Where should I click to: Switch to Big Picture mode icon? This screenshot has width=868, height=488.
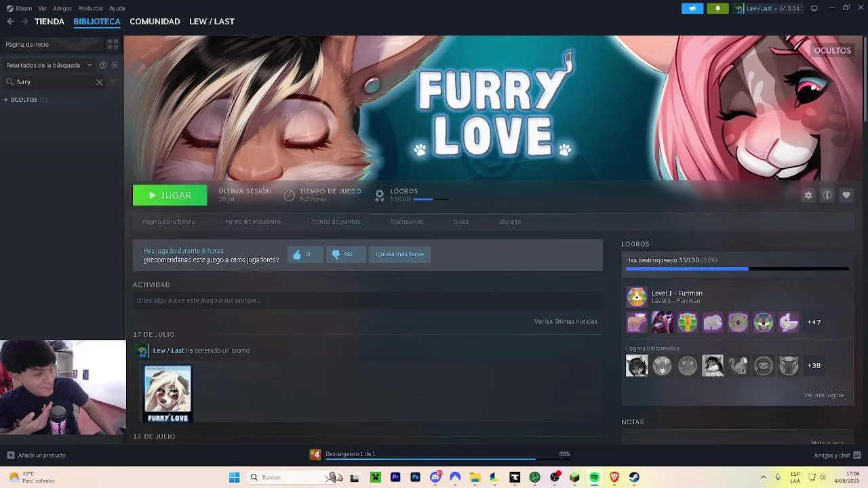[814, 8]
